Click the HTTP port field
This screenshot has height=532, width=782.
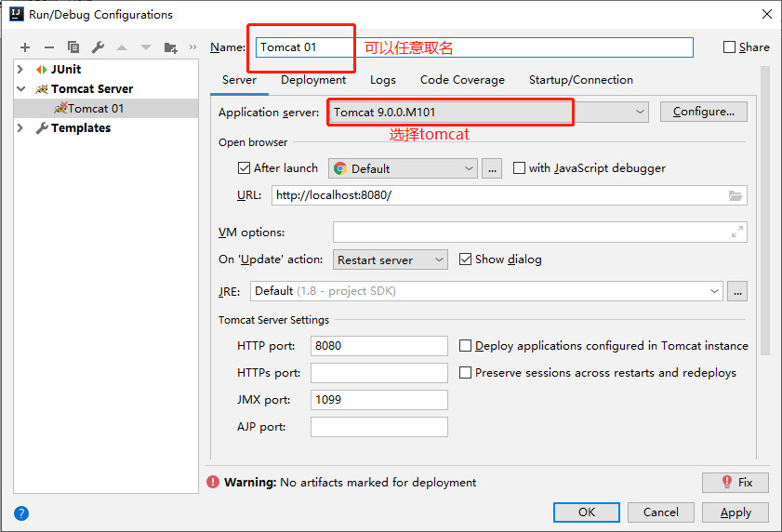pyautogui.click(x=379, y=346)
